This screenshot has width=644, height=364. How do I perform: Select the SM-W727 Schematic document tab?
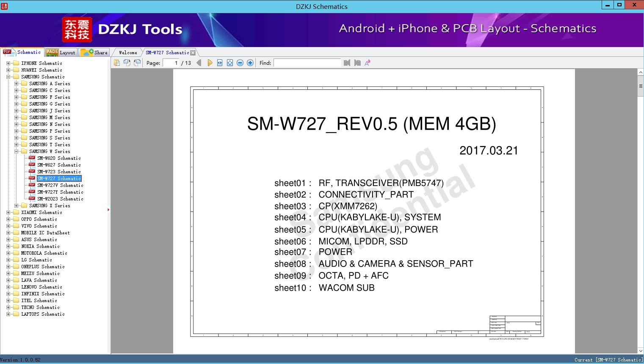tap(167, 53)
